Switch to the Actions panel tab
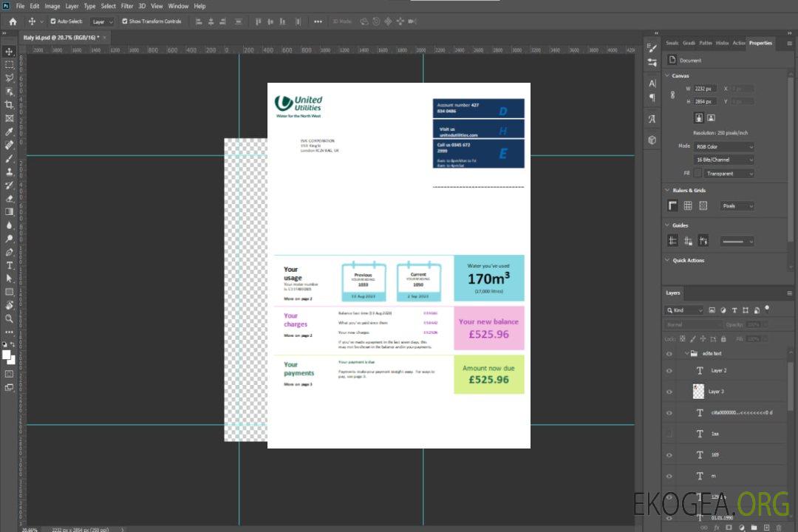798x532 pixels. [x=738, y=43]
